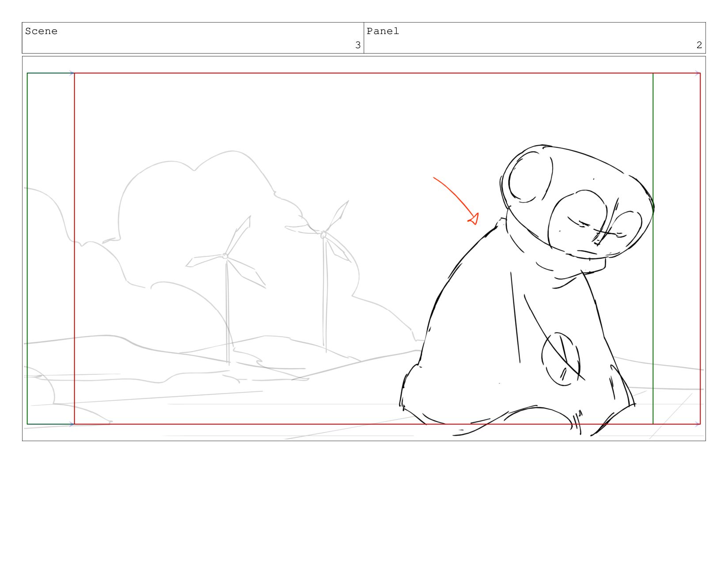This screenshot has width=728, height=564.
Task: Select the "Panel" header label
Action: pyautogui.click(x=383, y=31)
